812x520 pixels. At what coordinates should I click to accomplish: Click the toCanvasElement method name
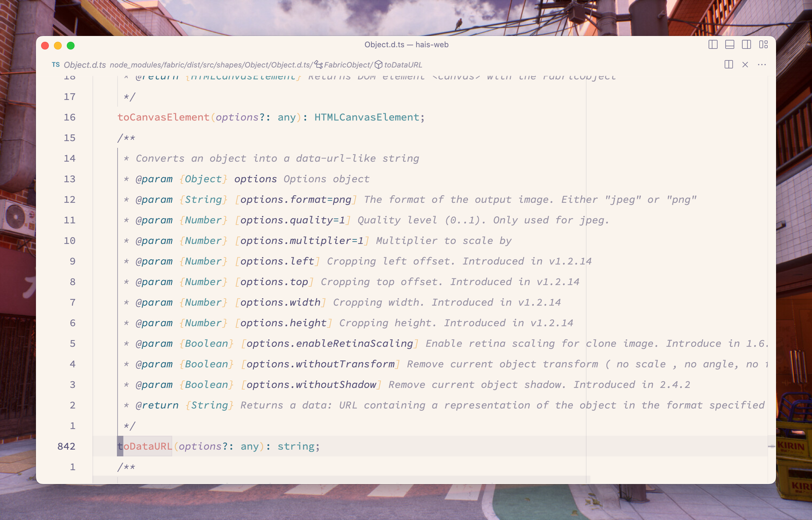[163, 117]
